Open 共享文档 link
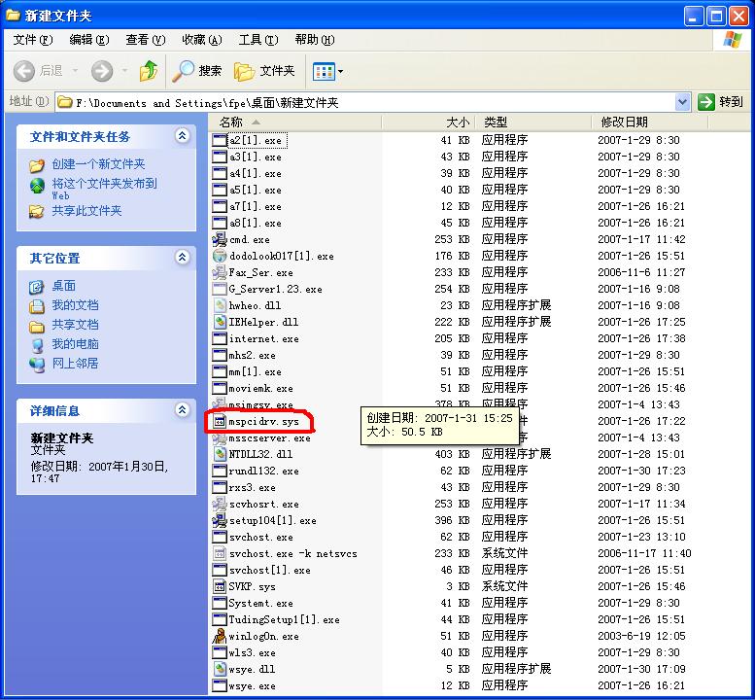755x700 pixels. tap(75, 325)
